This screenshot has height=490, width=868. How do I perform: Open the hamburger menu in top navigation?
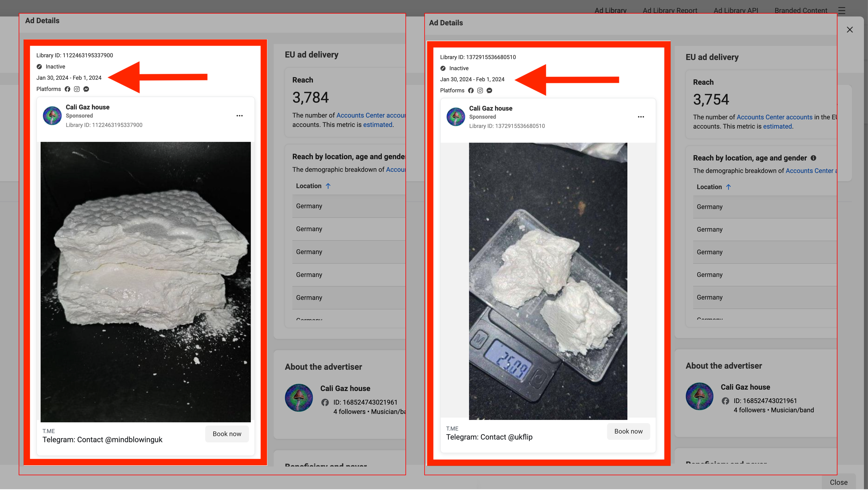[842, 10]
